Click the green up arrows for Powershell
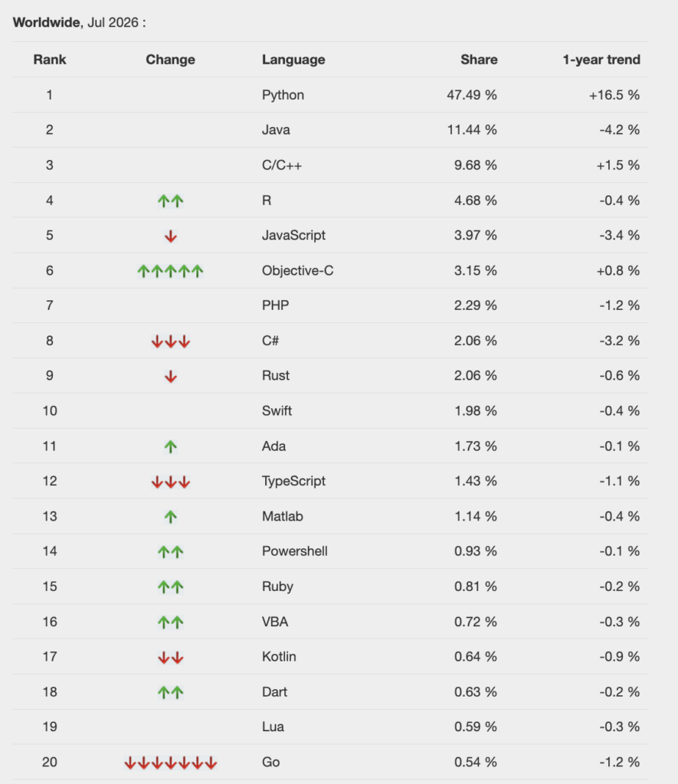The width and height of the screenshot is (678, 784). [170, 552]
